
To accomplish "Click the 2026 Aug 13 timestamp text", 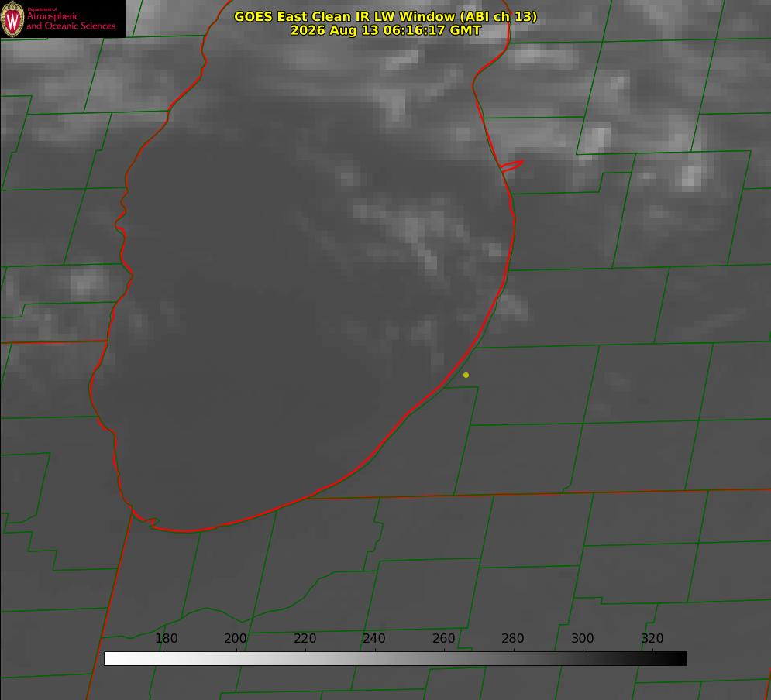I will [x=386, y=30].
